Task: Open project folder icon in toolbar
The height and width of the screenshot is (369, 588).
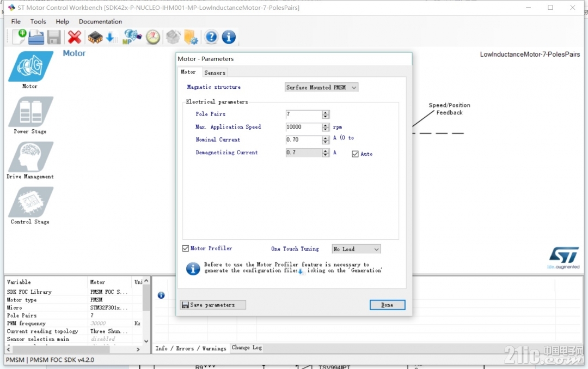Action: click(x=36, y=37)
